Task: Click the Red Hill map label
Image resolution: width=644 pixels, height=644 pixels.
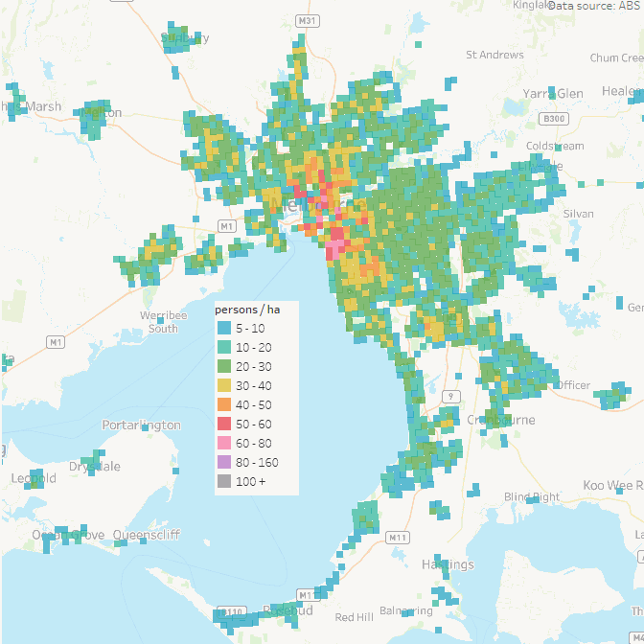Action: pos(354,617)
